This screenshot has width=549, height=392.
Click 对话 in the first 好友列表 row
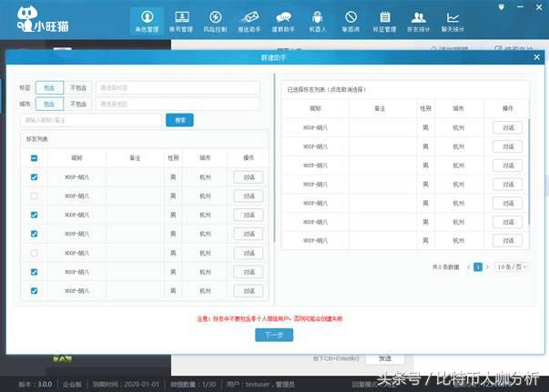(249, 177)
